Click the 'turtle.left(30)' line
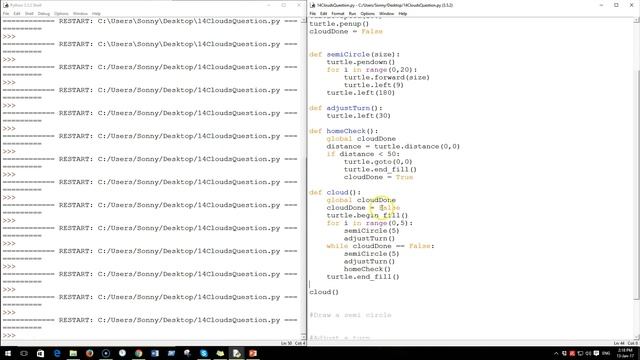640x360 pixels. 358,116
